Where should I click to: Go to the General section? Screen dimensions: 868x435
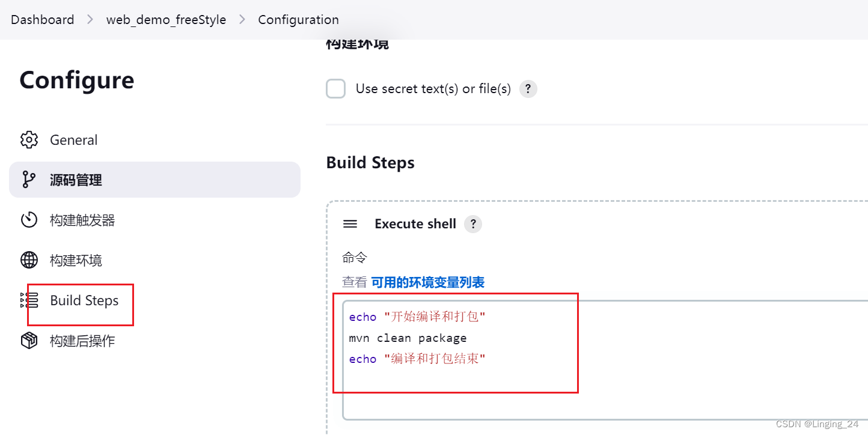point(154,140)
